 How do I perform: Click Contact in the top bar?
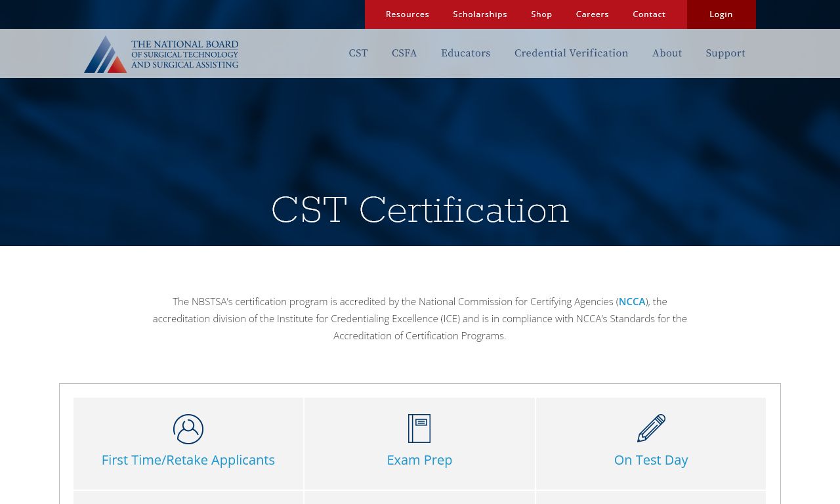(649, 14)
